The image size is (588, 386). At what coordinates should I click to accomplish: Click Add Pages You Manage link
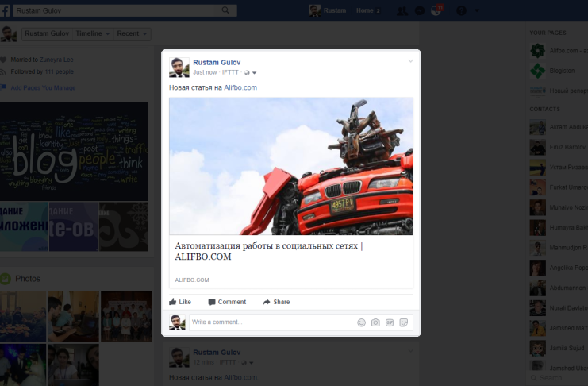[43, 88]
